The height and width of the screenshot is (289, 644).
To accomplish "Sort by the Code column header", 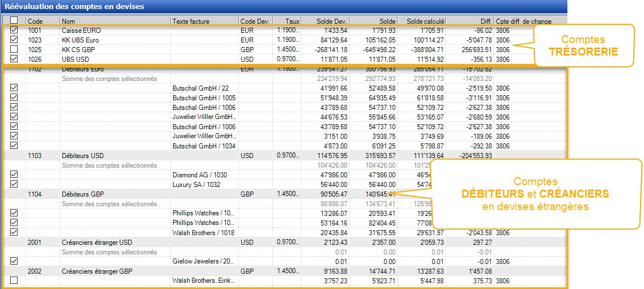I will (x=42, y=21).
